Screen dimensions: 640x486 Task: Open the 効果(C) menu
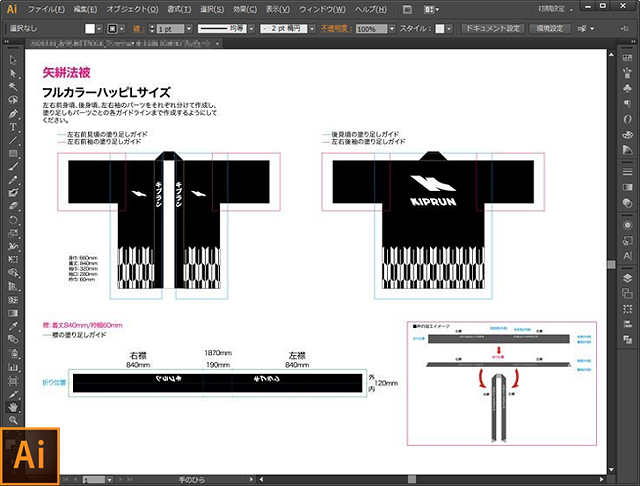[245, 9]
